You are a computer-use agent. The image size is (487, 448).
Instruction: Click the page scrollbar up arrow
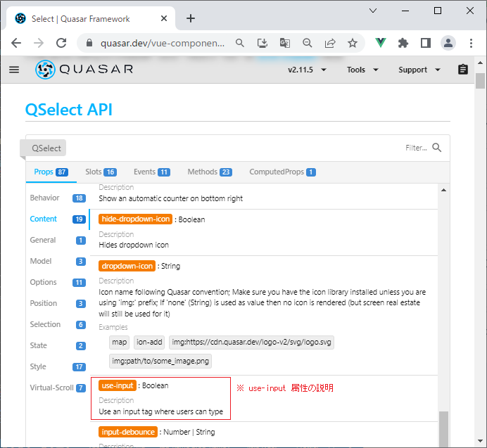[480, 63]
